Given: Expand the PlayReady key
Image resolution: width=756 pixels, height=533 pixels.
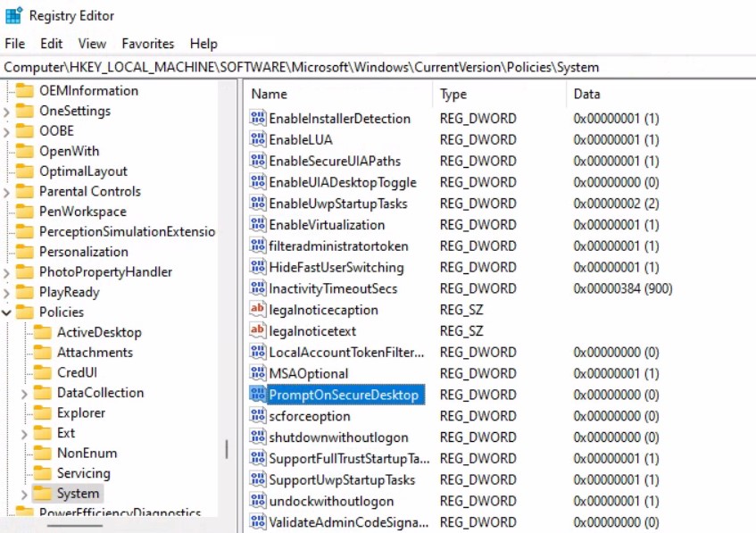Looking at the screenshot, I should [x=6, y=293].
